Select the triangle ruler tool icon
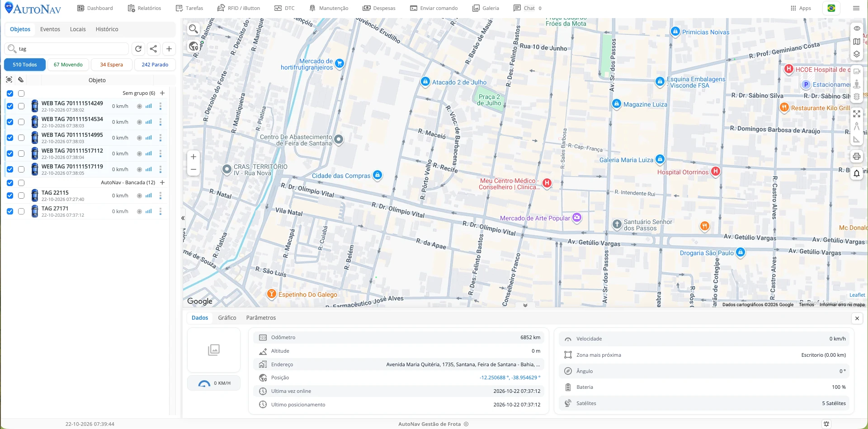Viewport: 868px width, 429px height. (x=857, y=140)
